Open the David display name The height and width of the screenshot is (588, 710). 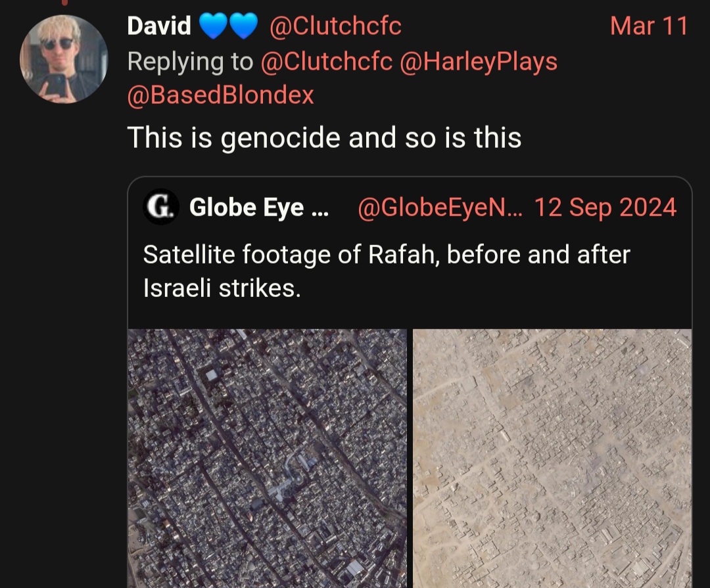158,26
